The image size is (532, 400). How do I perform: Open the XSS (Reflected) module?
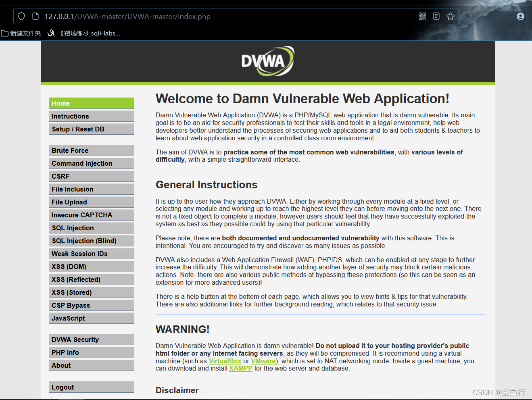(x=92, y=279)
